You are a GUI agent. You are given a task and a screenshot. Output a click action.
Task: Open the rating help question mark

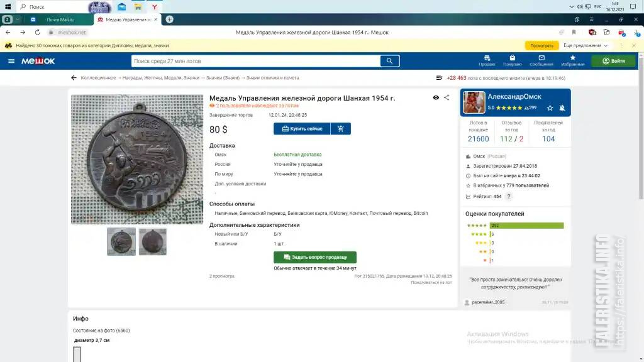508,197
